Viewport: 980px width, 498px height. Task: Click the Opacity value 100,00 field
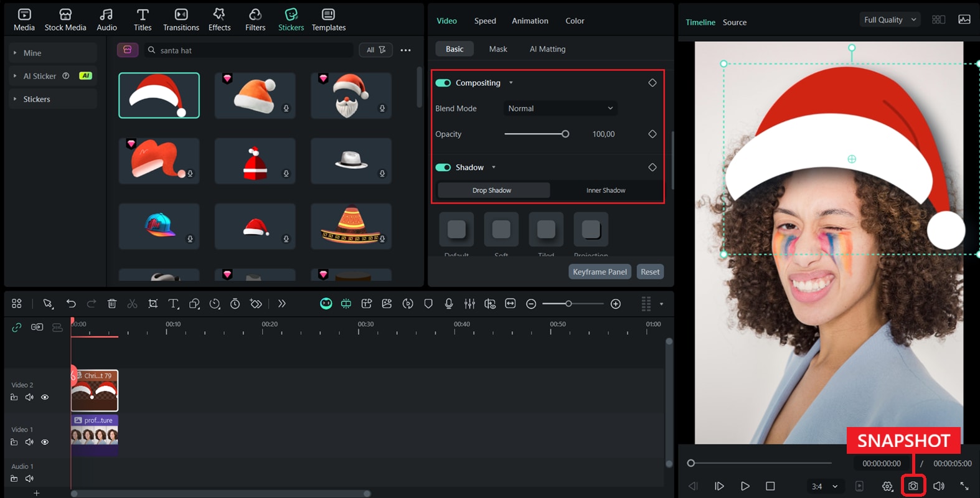pyautogui.click(x=603, y=134)
